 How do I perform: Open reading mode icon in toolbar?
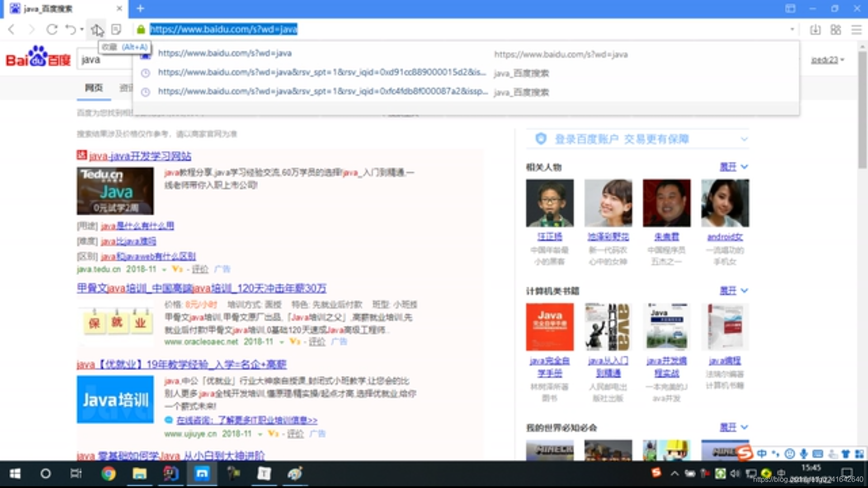[x=116, y=30]
